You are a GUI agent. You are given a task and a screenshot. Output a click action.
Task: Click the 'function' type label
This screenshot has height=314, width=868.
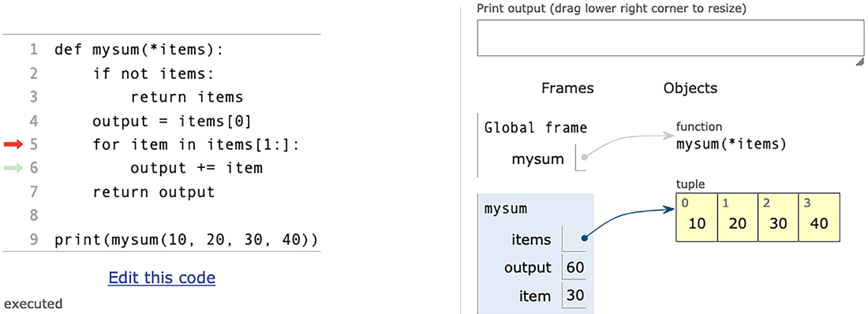point(698,127)
